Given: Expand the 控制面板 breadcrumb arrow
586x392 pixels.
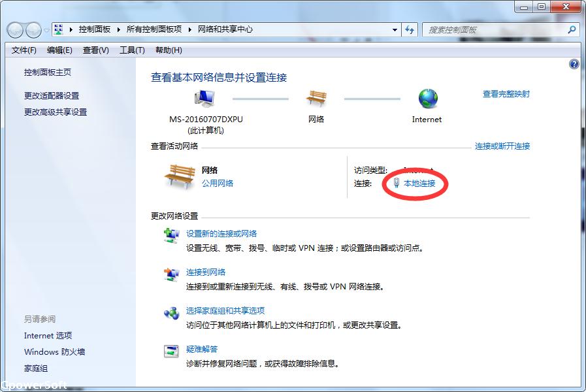Looking at the screenshot, I should tap(118, 29).
